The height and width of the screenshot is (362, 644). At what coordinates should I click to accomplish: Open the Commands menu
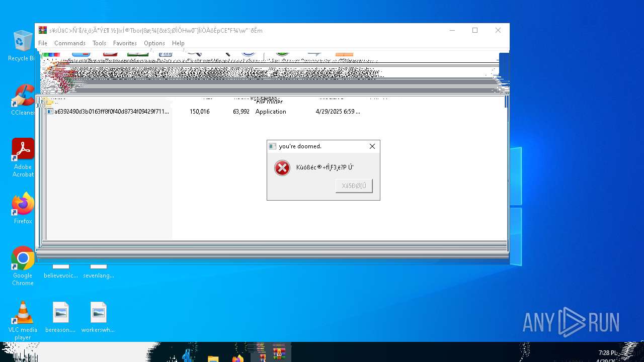(70, 43)
